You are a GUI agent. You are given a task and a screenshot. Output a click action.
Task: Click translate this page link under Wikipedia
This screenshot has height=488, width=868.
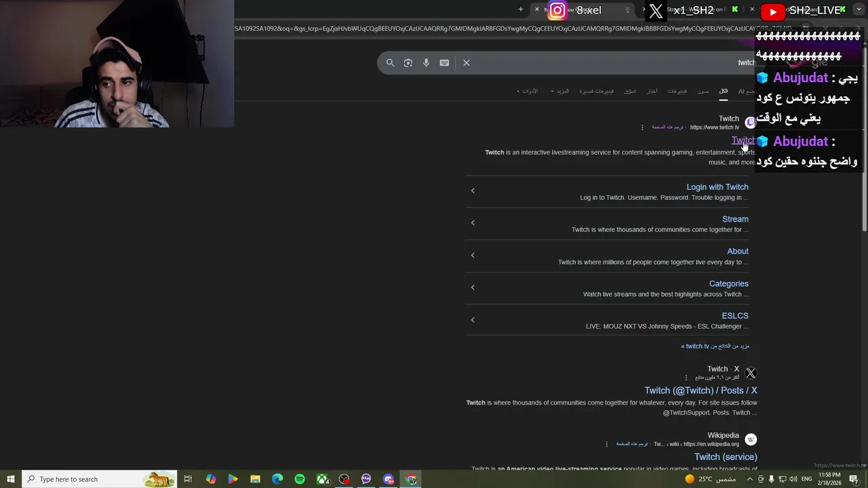632,444
